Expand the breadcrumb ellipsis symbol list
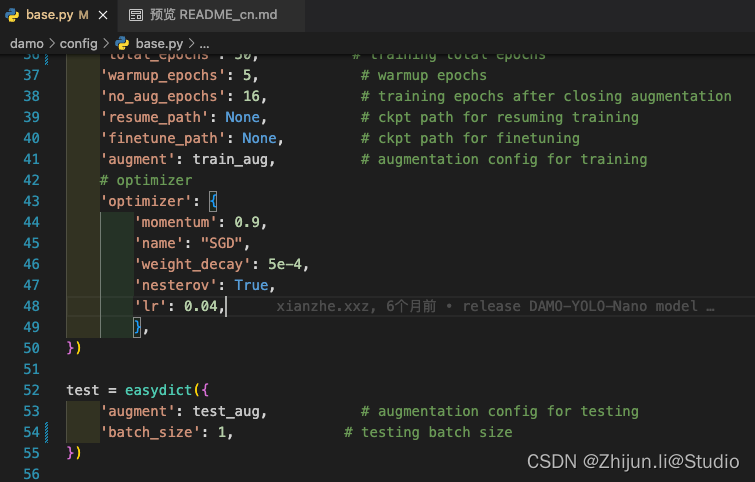The width and height of the screenshot is (755, 482). click(x=204, y=44)
